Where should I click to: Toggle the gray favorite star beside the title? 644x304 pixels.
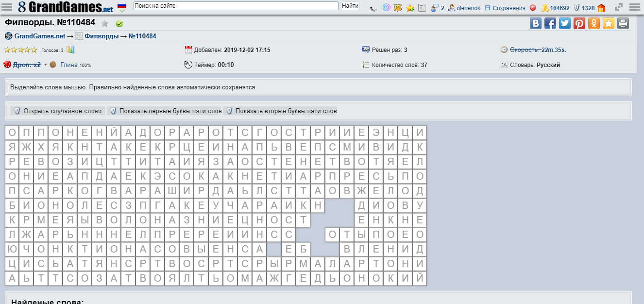tap(105, 23)
